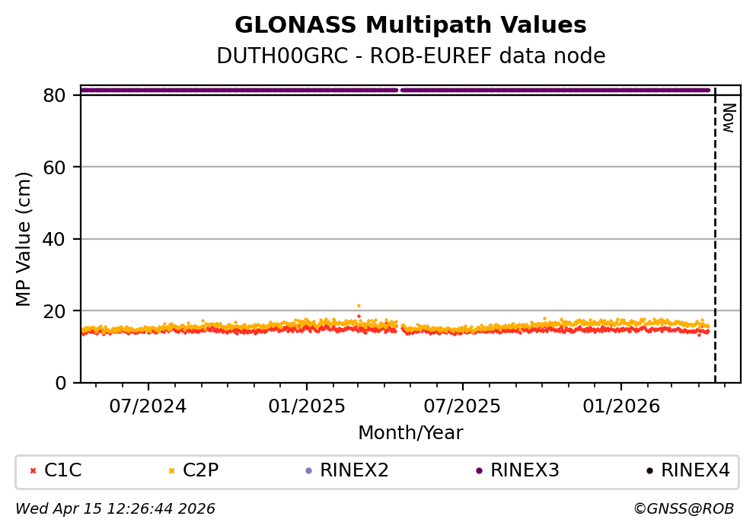Select the C2P legend label
The height and width of the screenshot is (532, 756).
click(201, 471)
